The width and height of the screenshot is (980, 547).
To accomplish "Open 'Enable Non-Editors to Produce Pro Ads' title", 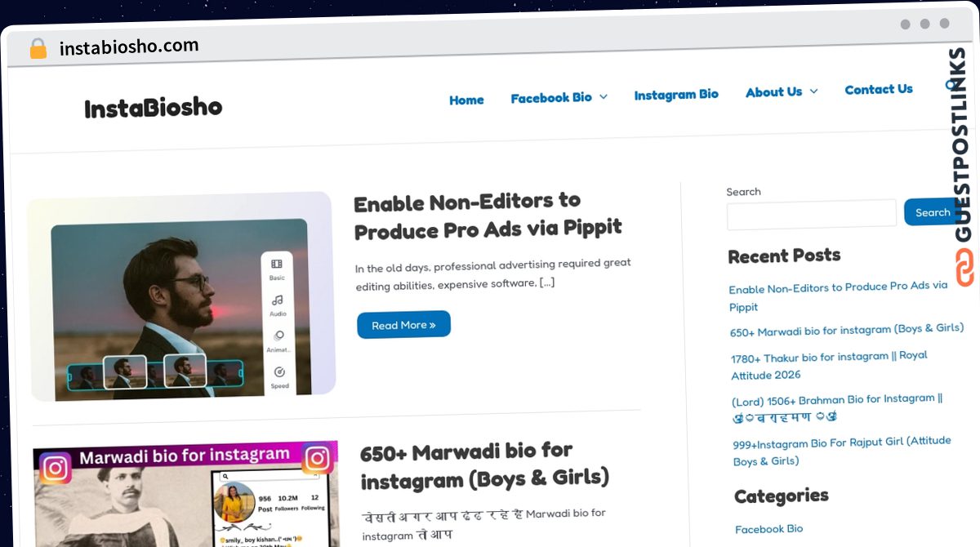I will 488,216.
